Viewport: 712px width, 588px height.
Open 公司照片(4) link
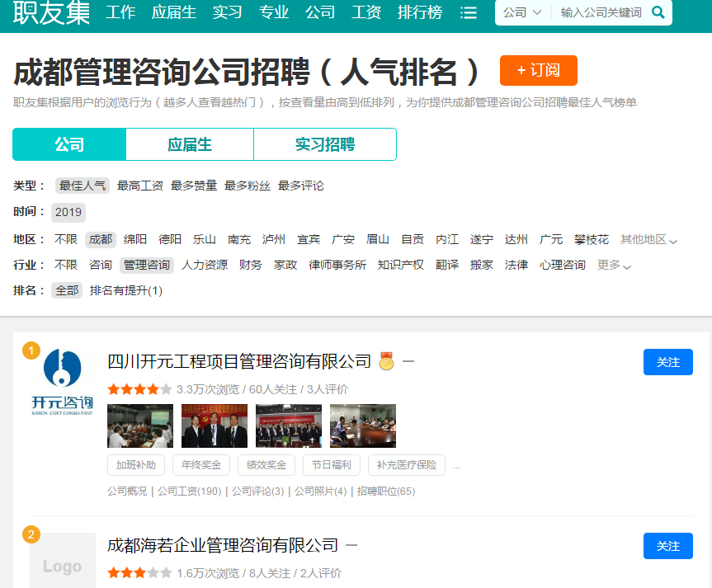321,492
